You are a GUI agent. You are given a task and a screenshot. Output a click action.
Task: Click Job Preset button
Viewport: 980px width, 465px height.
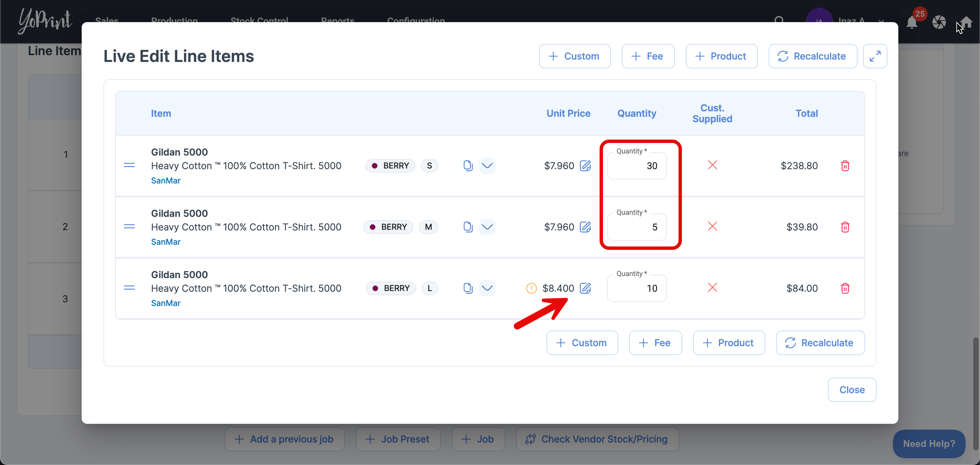click(398, 439)
